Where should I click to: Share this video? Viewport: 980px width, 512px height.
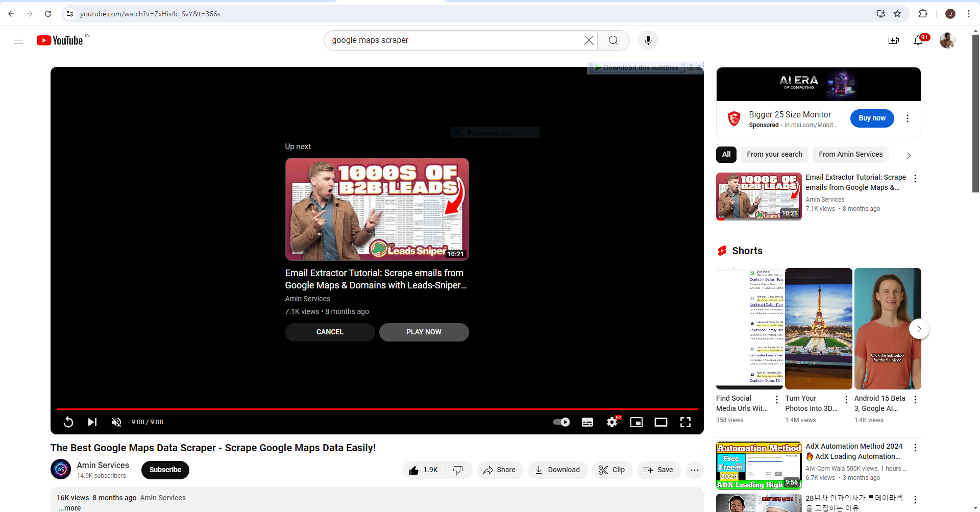[500, 470]
